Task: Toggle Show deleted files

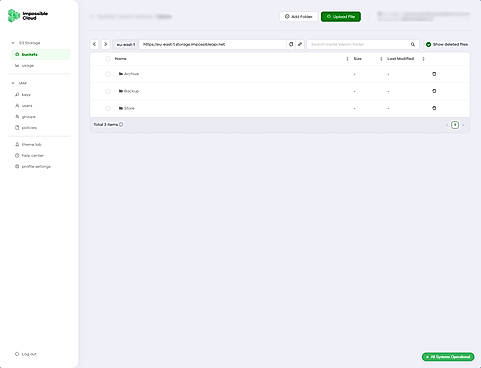Action: (447, 44)
